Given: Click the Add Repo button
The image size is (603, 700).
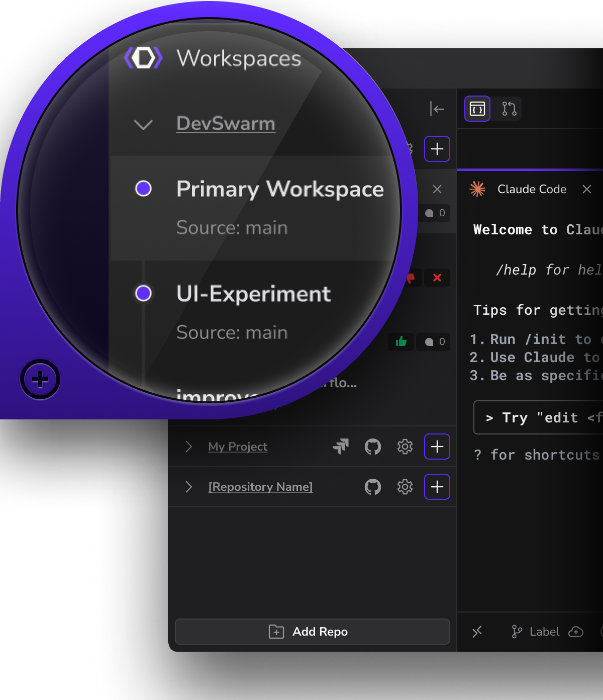Looking at the screenshot, I should 312,632.
